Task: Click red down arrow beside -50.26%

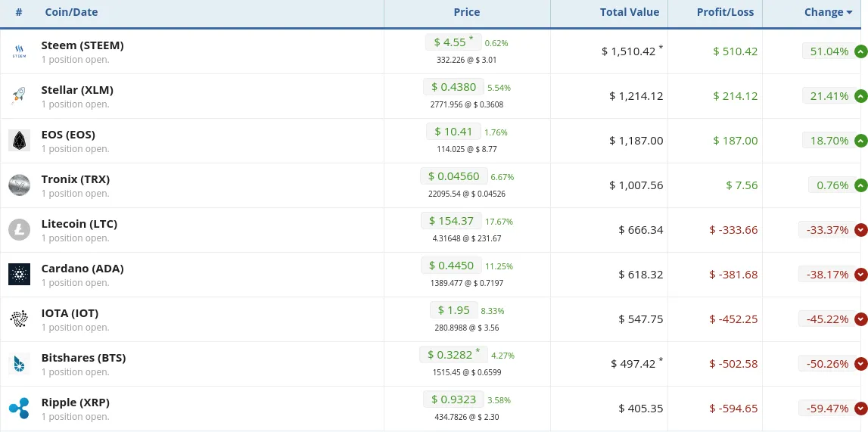Action: (x=860, y=364)
